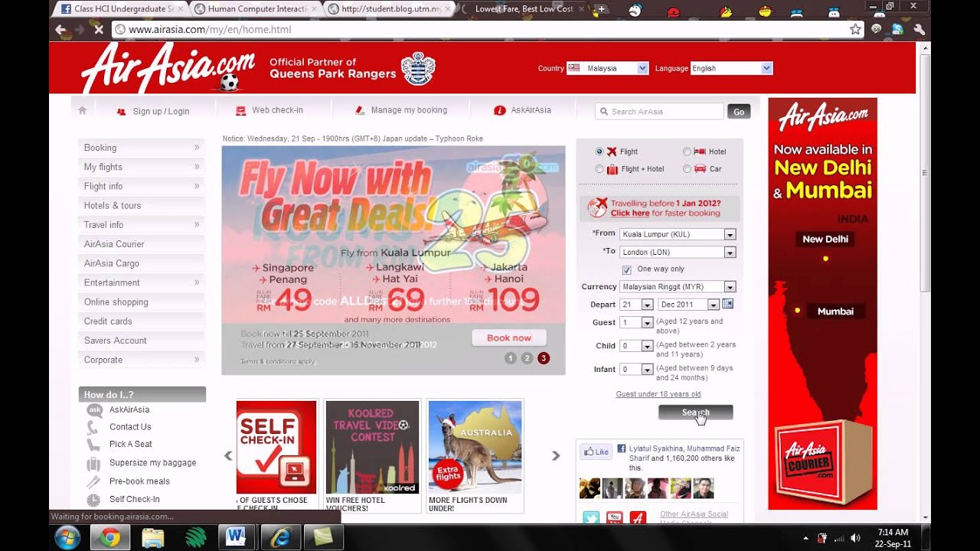Viewport: 980px width, 551px height.
Task: Open the Depart month Dec 2011 dropdown
Action: pos(688,305)
